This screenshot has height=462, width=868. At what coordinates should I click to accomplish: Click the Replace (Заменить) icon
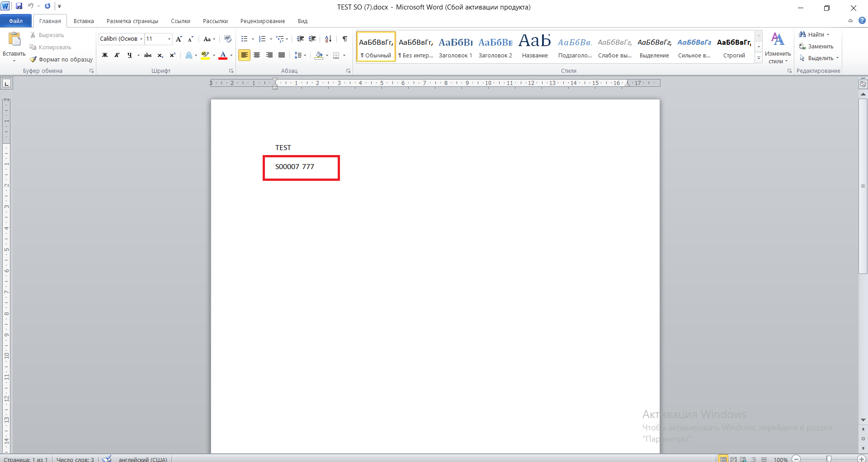802,46
